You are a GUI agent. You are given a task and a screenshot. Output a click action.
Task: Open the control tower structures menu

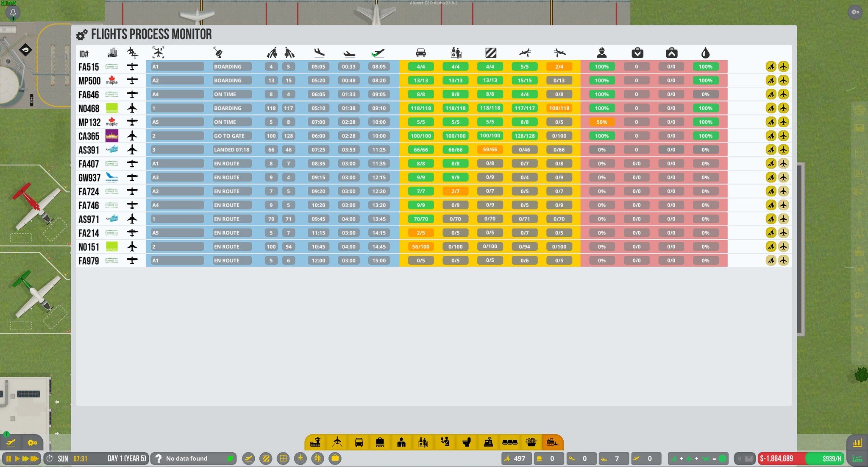(315, 442)
